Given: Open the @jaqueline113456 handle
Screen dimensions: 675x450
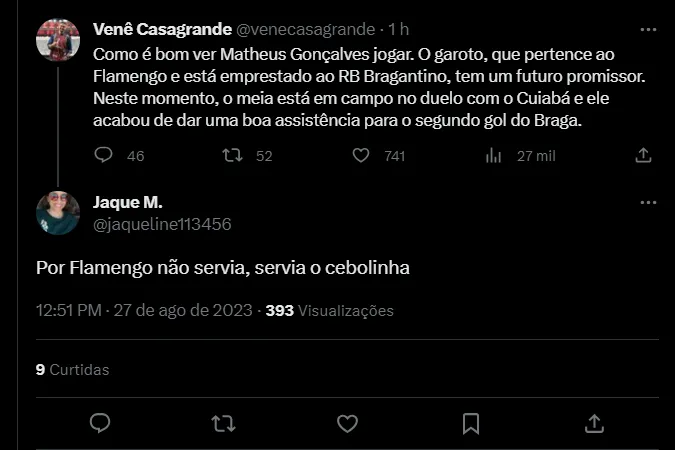Looking at the screenshot, I should click(161, 225).
